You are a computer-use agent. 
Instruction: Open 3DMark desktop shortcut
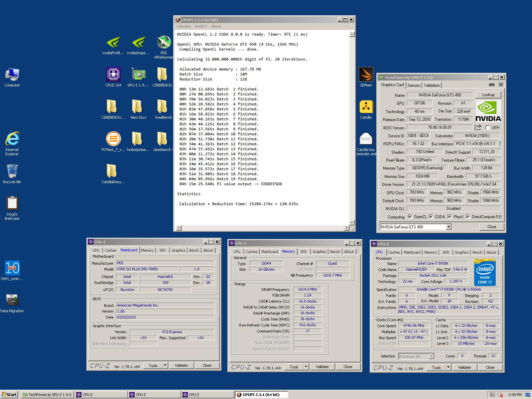click(366, 77)
